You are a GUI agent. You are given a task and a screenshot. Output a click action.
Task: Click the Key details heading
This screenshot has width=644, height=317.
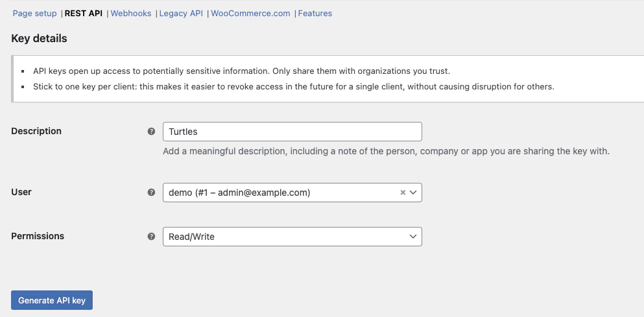[39, 39]
